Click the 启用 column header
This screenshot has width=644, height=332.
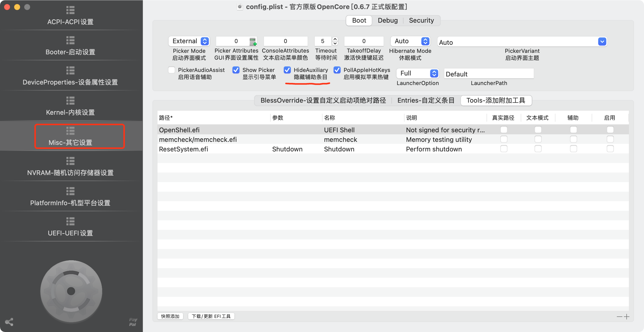(x=610, y=118)
